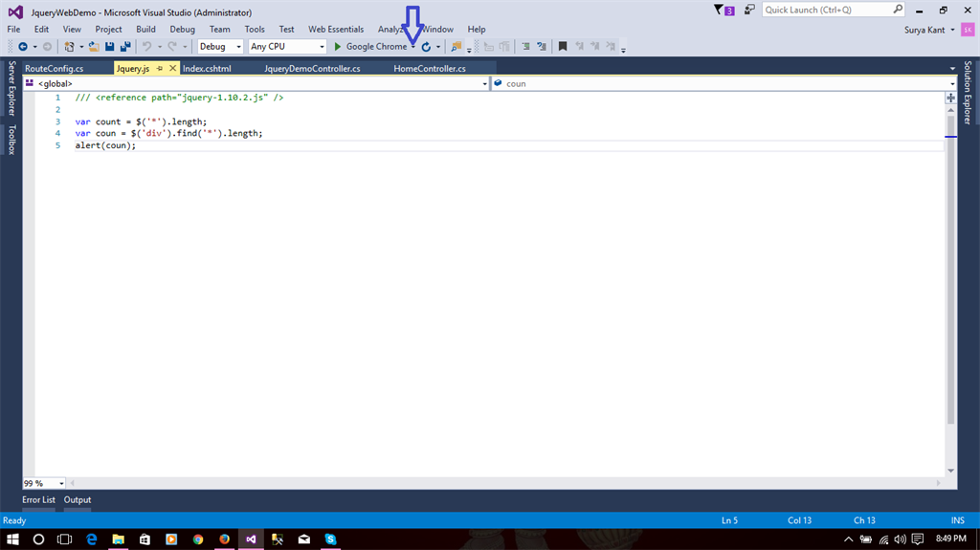Expand the Toolbox side panel
The width and height of the screenshot is (980, 550).
coord(11,139)
